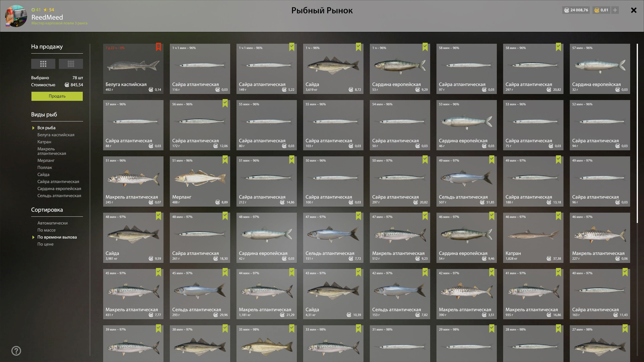Screen dimensions: 644x362
Task: Toggle the checkmark on Катран 1,828 кг
Action: (558, 216)
